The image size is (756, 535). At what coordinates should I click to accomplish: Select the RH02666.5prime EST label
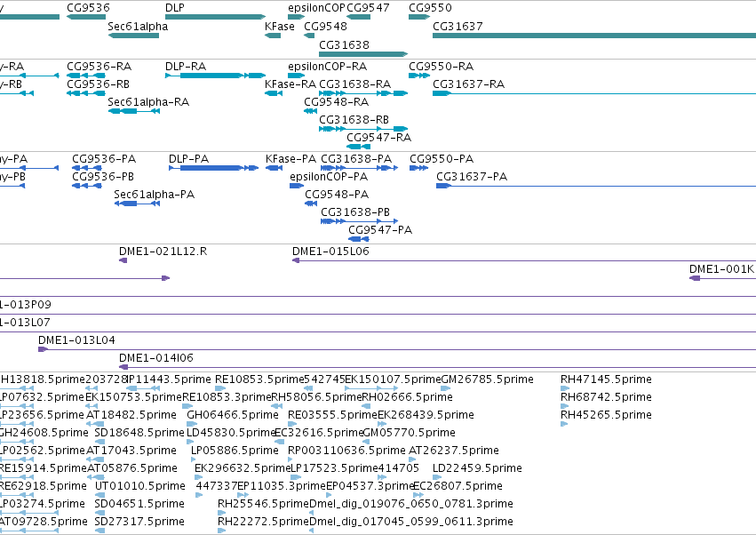[408, 397]
